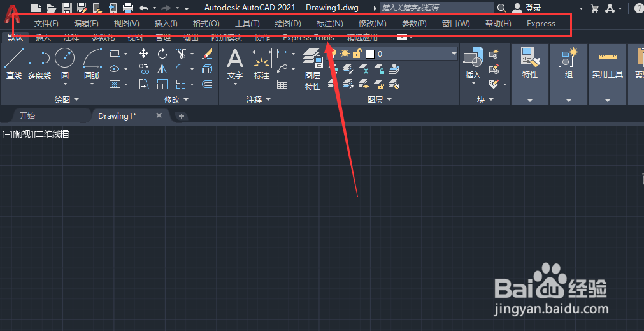Expand the 绘图 panel flyout

pyautogui.click(x=66, y=99)
